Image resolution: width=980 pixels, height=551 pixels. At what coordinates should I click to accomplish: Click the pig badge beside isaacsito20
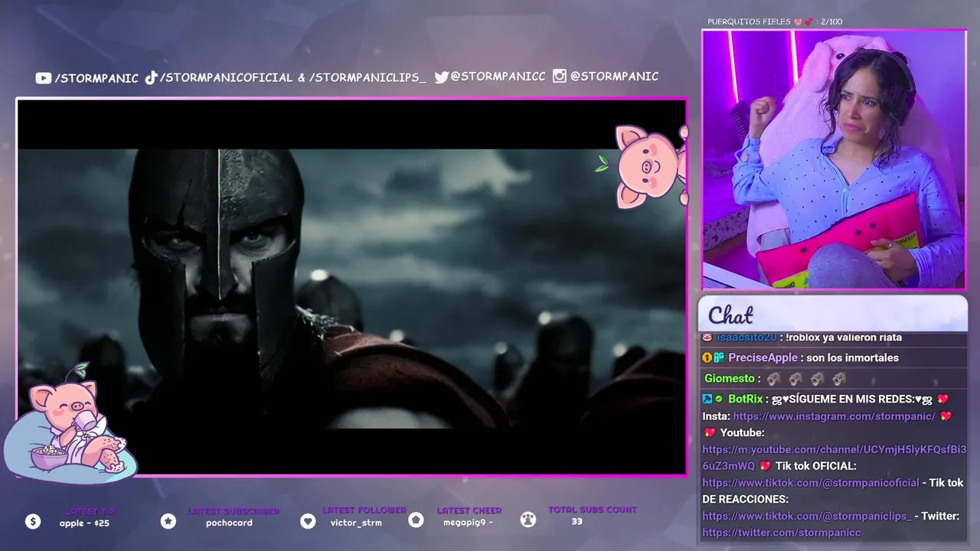pyautogui.click(x=707, y=337)
